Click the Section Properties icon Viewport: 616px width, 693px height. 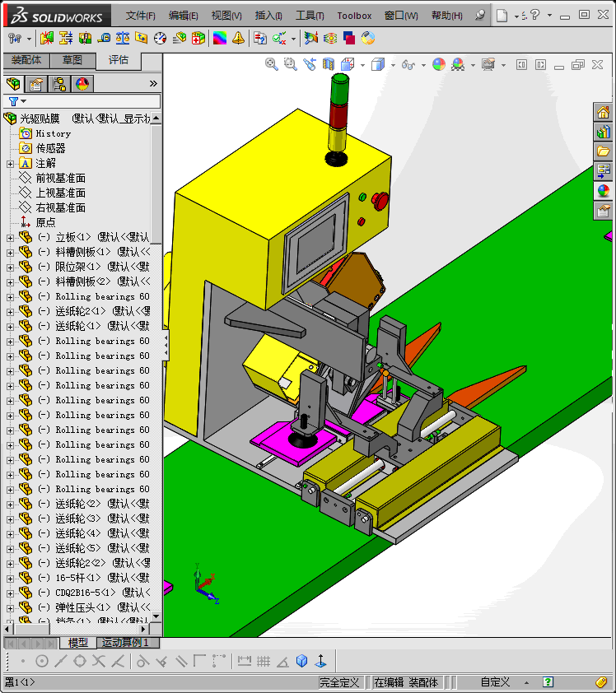141,39
